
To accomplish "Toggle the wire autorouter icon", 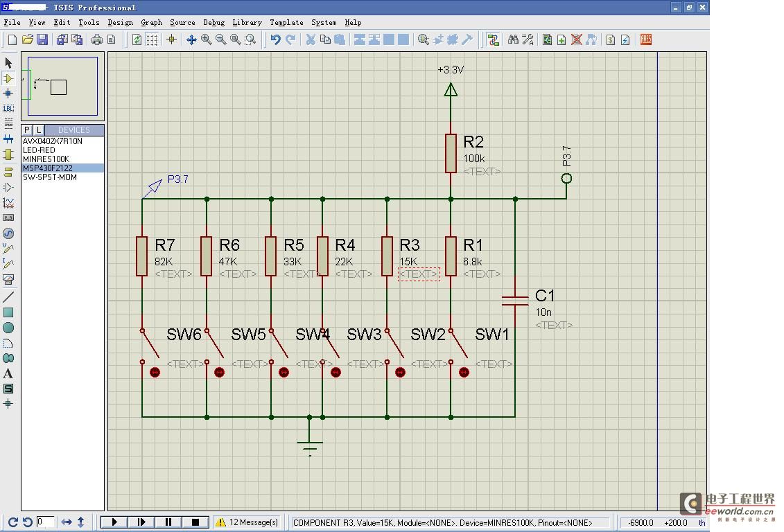I will click(x=493, y=39).
